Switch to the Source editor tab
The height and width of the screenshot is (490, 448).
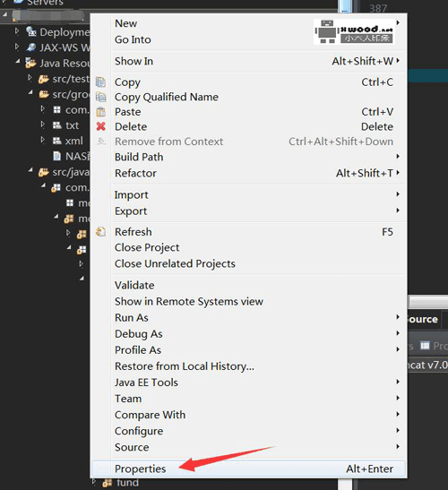click(x=423, y=319)
